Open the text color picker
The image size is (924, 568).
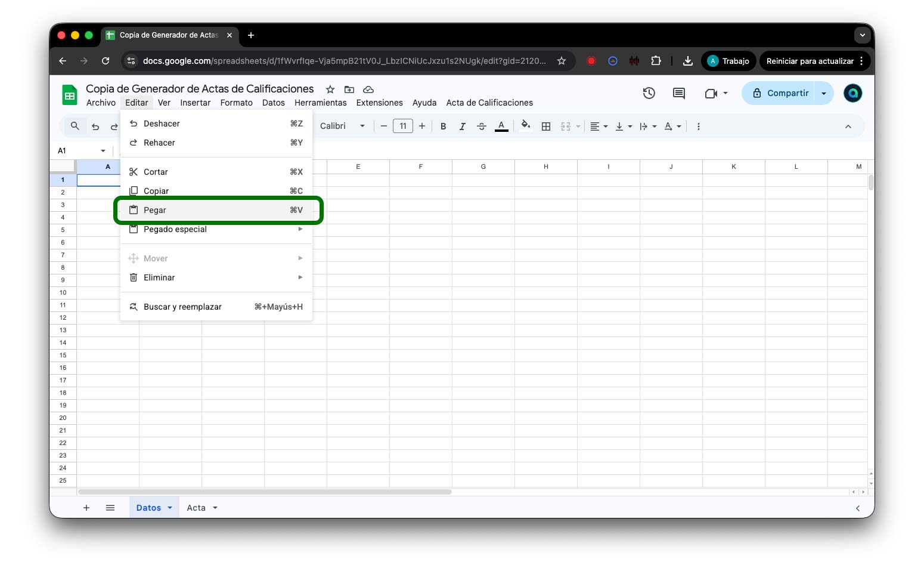[x=501, y=126]
